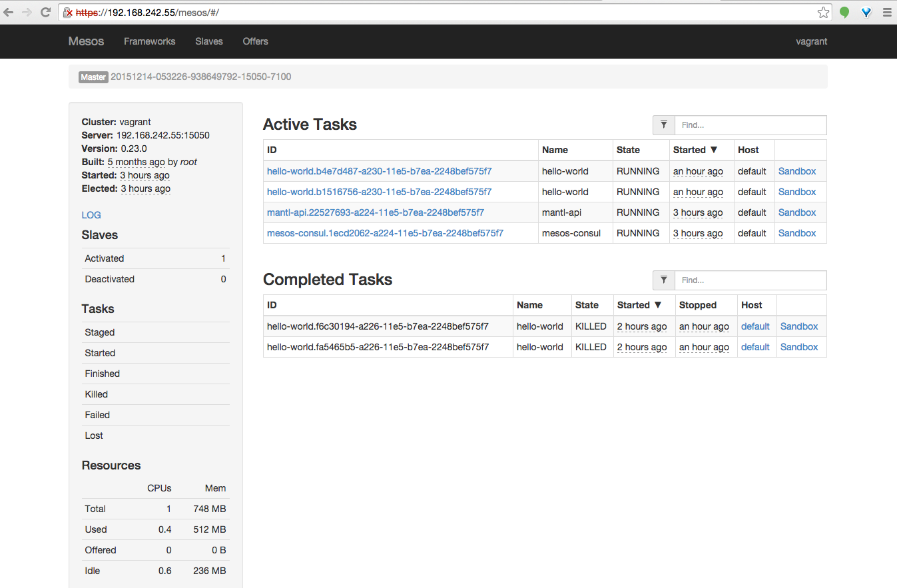Click KILLED state of hello-world.f6c30194
The height and width of the screenshot is (588, 897).
click(x=591, y=326)
